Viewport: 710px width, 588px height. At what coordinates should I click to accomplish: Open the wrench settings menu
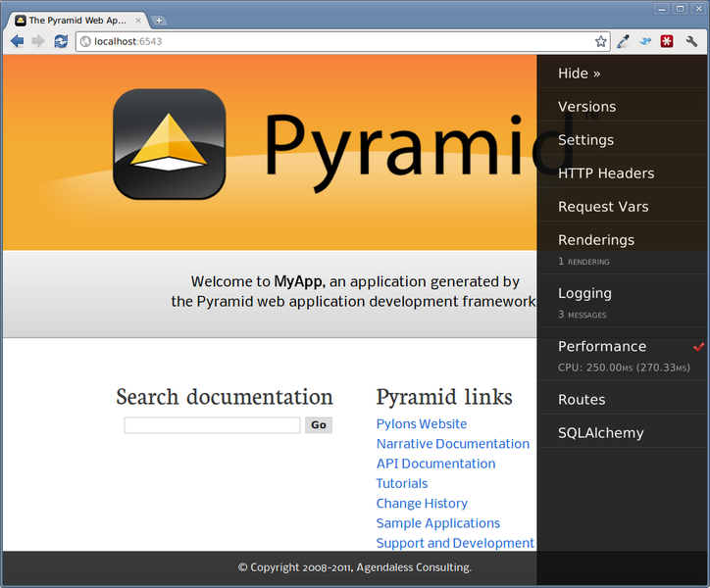(x=691, y=41)
